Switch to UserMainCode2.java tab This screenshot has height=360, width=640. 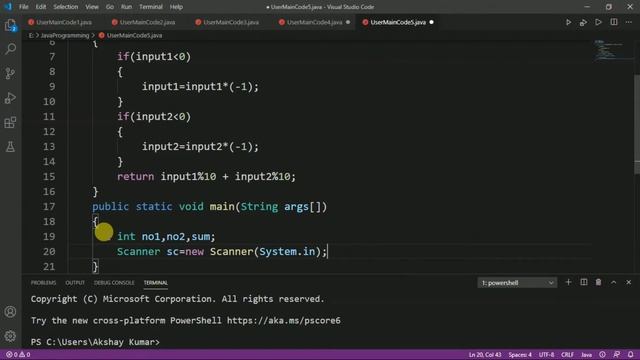click(x=147, y=22)
